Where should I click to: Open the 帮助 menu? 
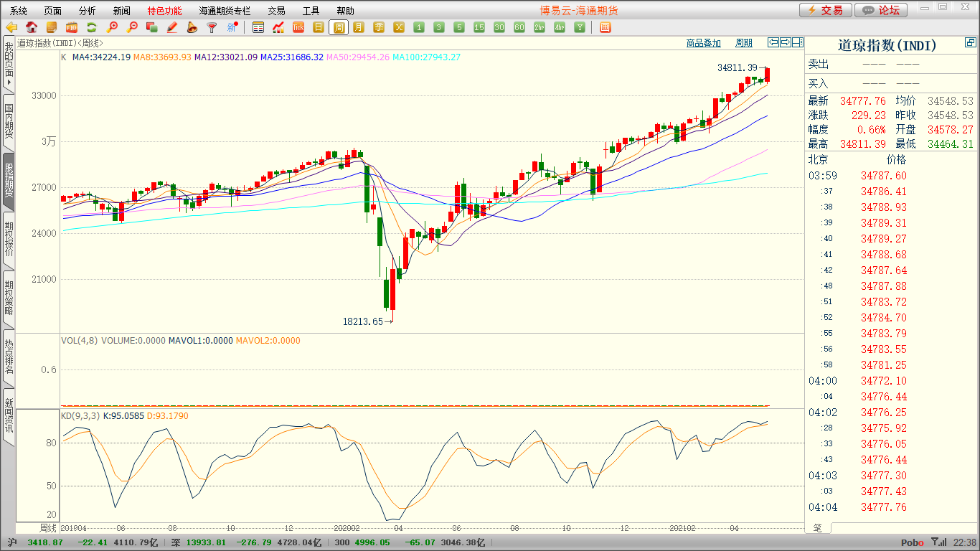point(346,11)
